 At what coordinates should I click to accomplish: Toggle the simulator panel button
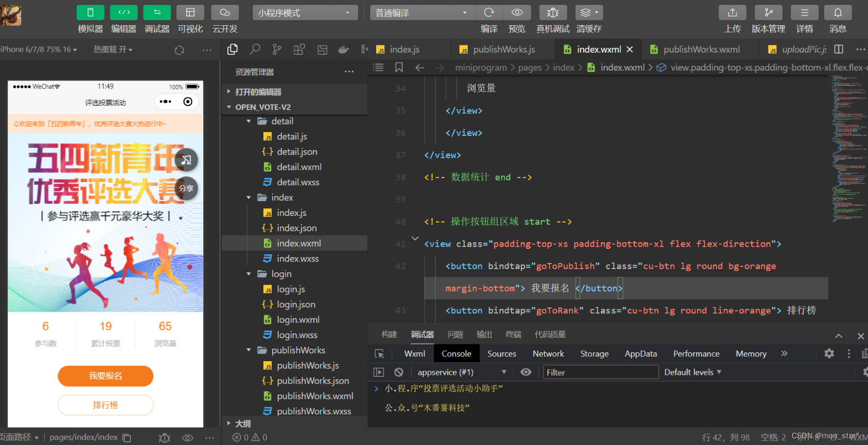[90, 13]
